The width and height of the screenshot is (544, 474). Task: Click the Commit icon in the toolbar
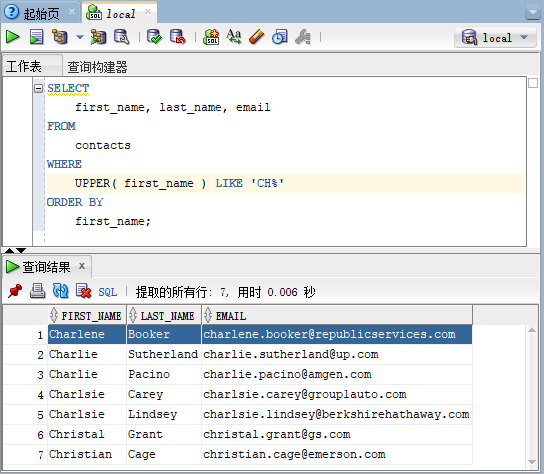coord(154,37)
